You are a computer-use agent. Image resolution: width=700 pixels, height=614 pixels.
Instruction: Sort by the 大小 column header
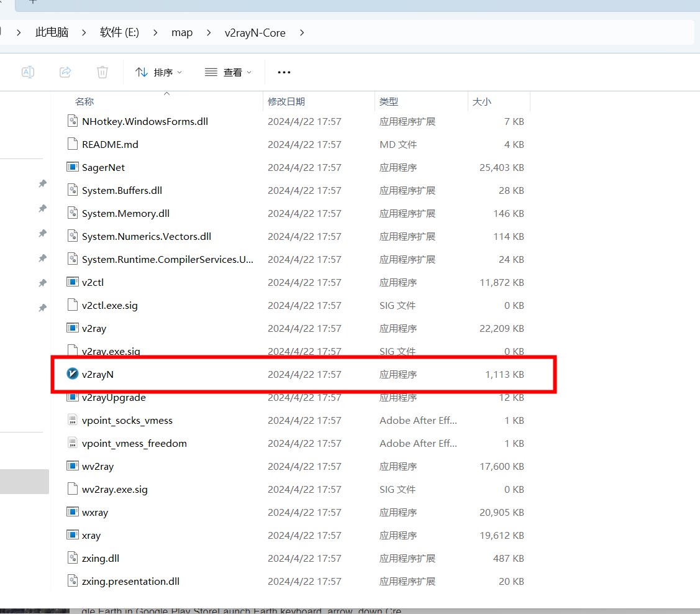tap(481, 101)
